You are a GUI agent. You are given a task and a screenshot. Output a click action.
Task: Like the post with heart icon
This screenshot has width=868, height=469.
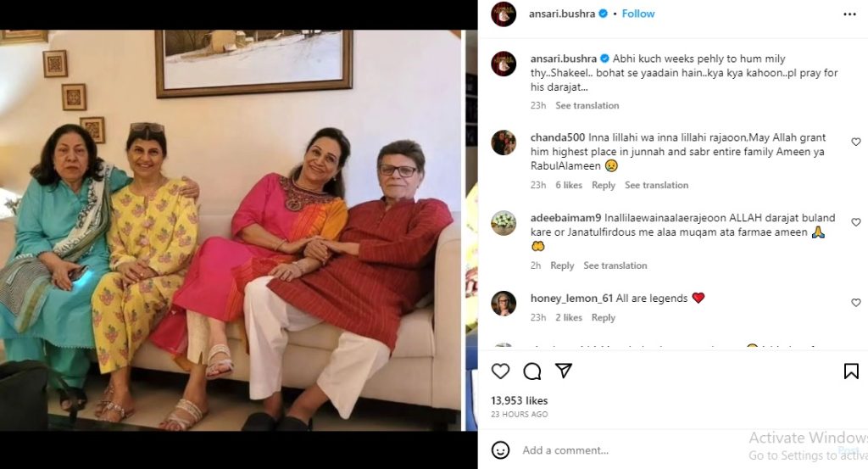click(x=501, y=371)
